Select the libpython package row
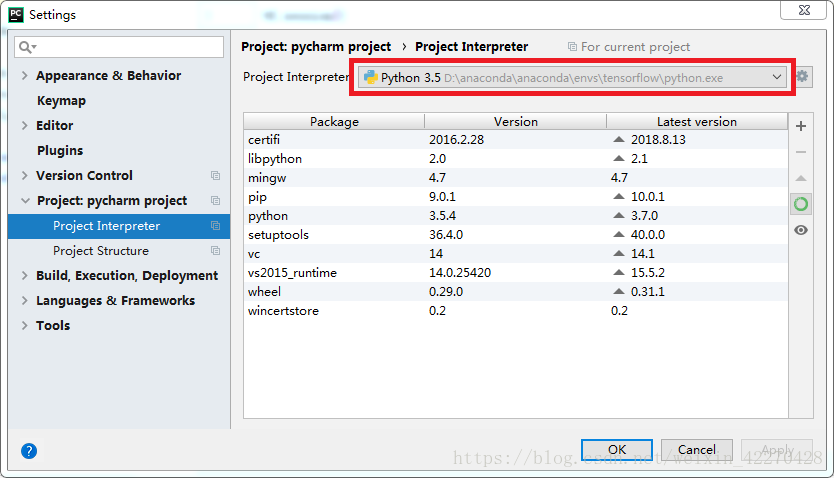The height and width of the screenshot is (478, 834). [x=515, y=159]
